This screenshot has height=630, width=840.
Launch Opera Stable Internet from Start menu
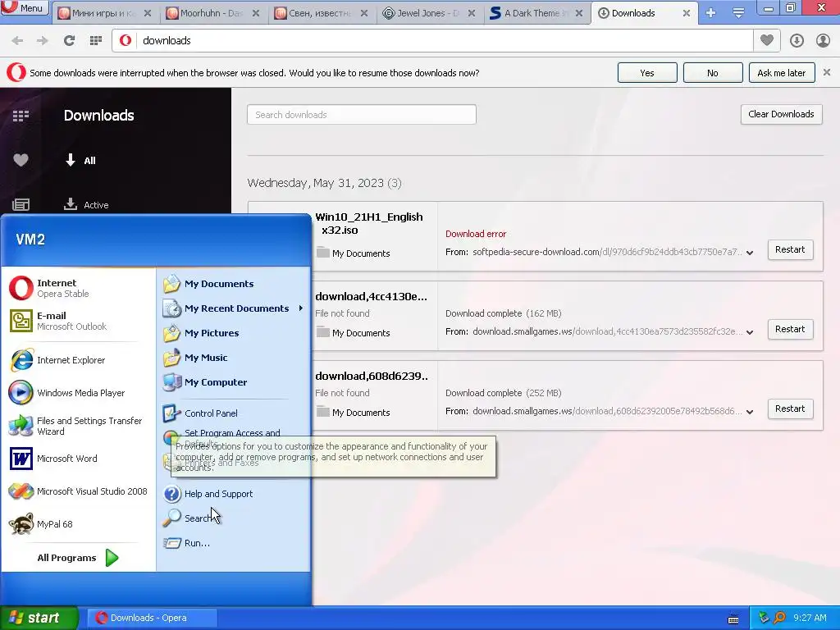(78, 288)
